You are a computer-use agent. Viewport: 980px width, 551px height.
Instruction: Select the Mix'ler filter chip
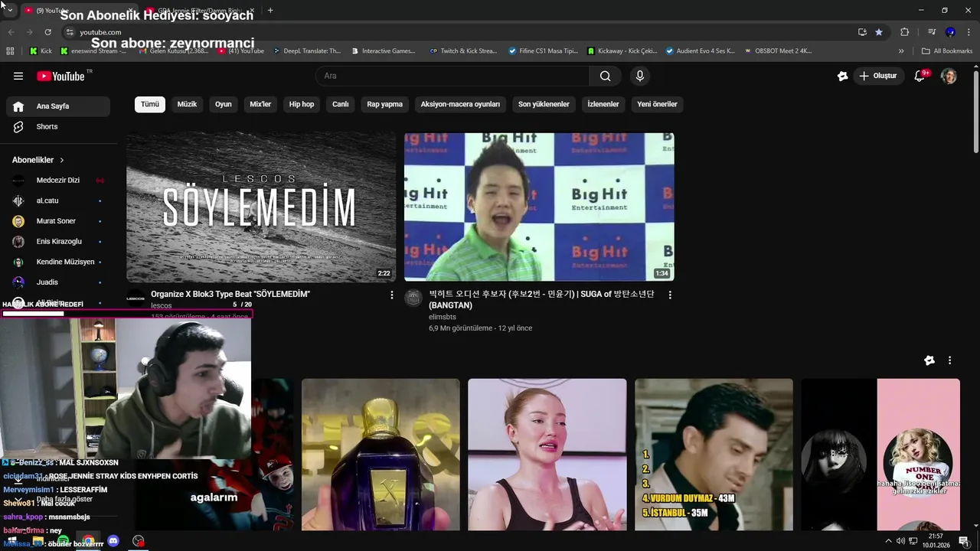tap(260, 104)
